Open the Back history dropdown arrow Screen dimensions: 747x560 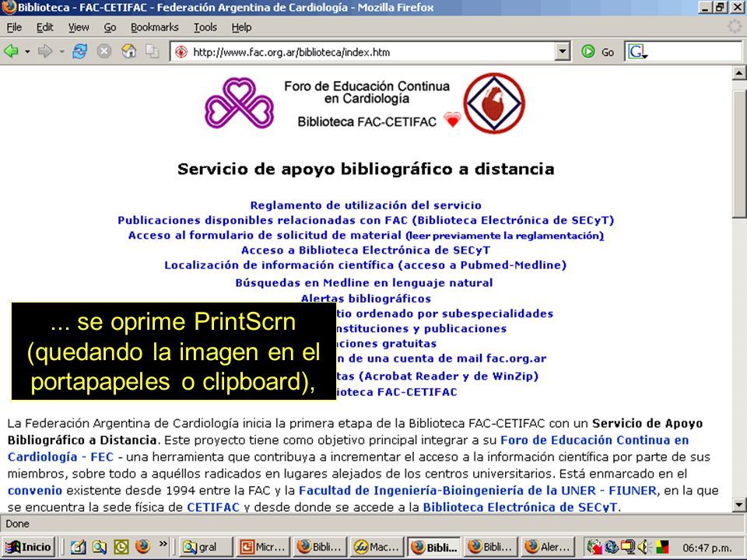[x=27, y=51]
